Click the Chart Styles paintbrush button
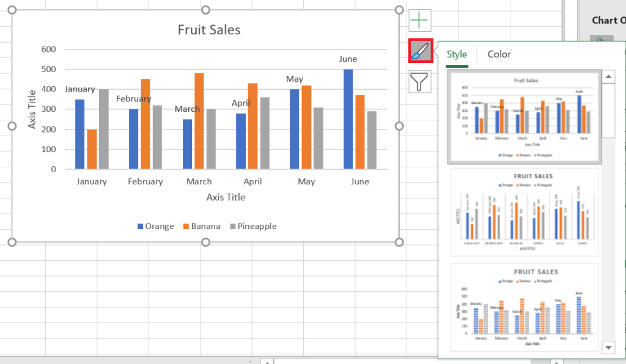The image size is (626, 364). 421,51
